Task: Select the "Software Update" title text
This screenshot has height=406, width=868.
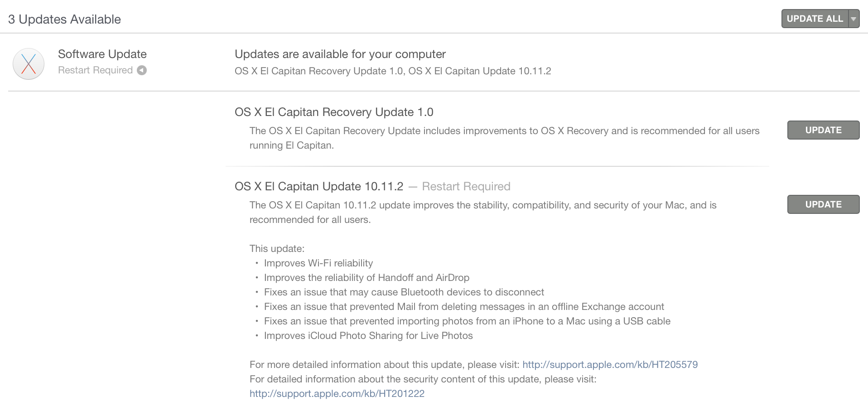Action: tap(102, 54)
